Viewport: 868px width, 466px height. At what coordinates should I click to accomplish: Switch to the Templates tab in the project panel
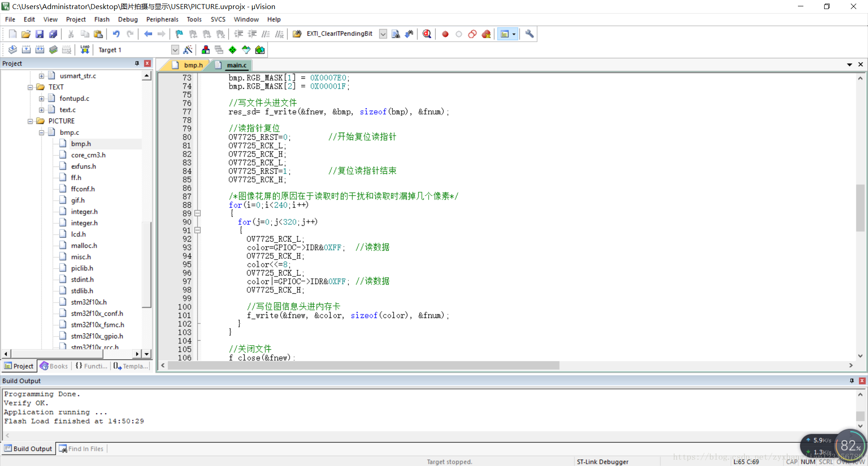click(130, 366)
